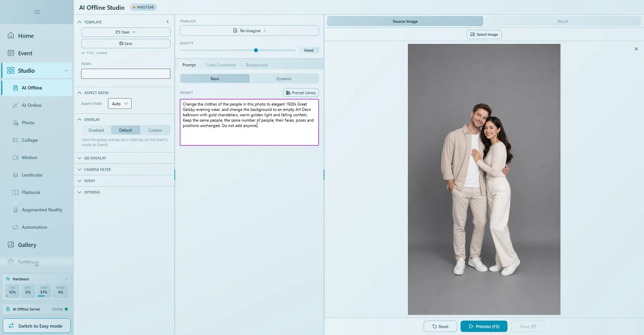
Task: Switch to Easy mode
Action: pos(37,326)
